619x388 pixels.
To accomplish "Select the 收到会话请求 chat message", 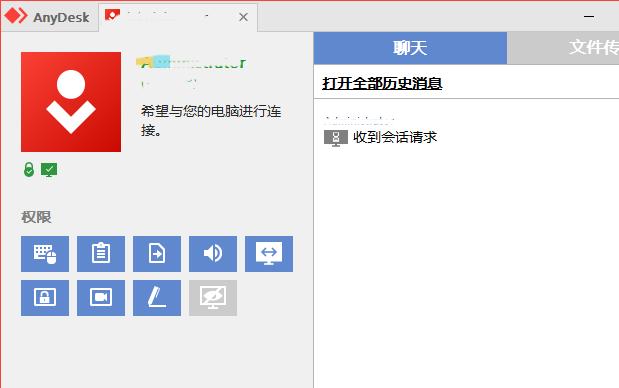I will 395,137.
